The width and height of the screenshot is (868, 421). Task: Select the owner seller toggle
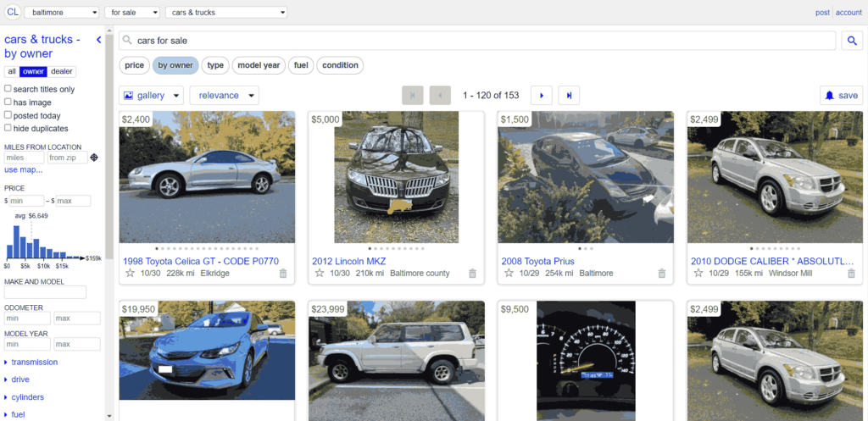coord(33,71)
